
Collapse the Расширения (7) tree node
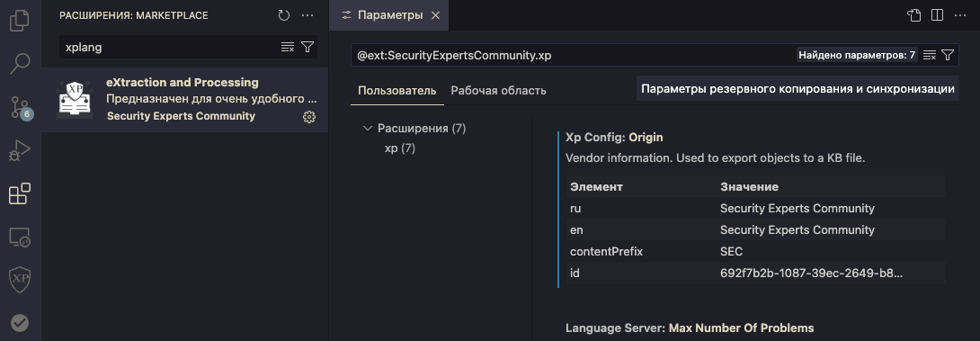click(367, 129)
